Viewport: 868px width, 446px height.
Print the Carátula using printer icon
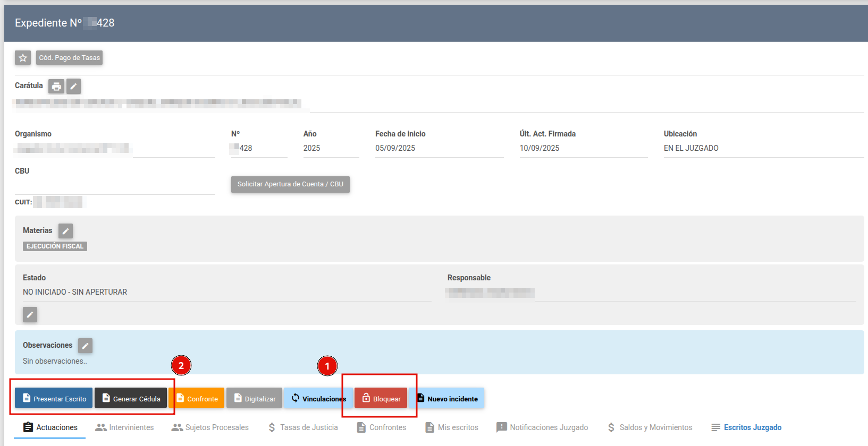click(56, 86)
